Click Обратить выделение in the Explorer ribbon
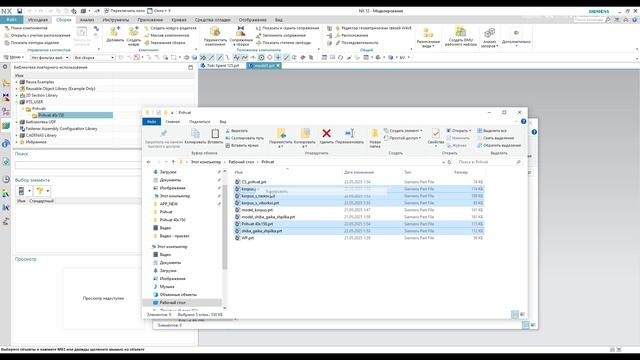Viewport: 640px width, 360px height. coord(499,145)
